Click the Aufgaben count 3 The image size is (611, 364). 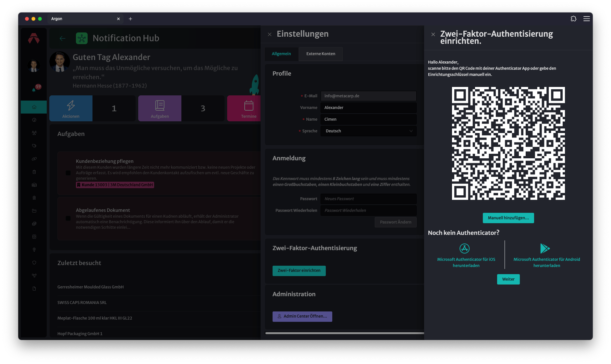click(203, 108)
